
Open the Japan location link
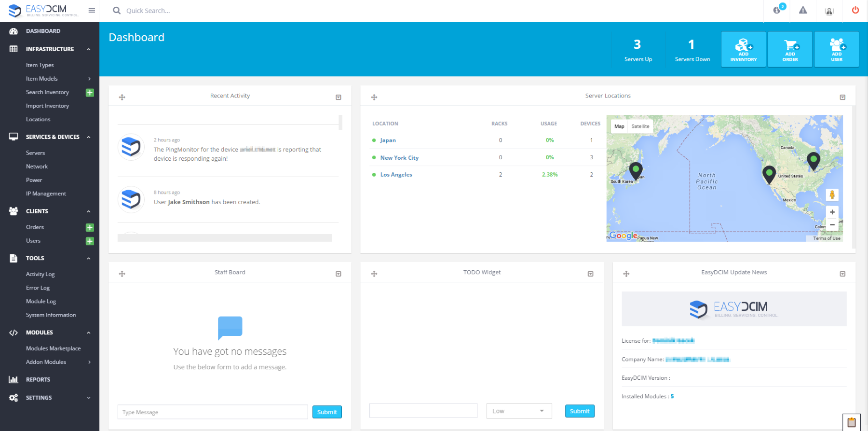(388, 140)
